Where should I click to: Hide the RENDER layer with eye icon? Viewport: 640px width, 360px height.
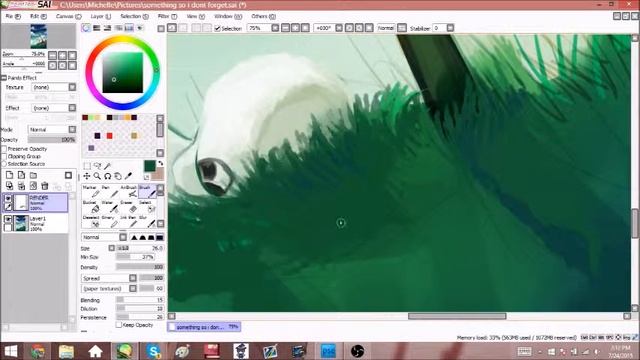coord(8,198)
